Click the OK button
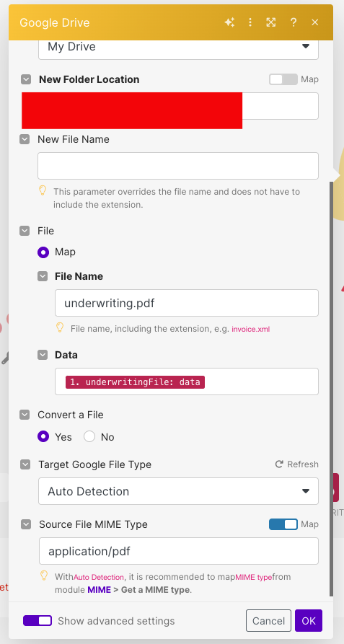This screenshot has width=344, height=644. pyautogui.click(x=309, y=621)
